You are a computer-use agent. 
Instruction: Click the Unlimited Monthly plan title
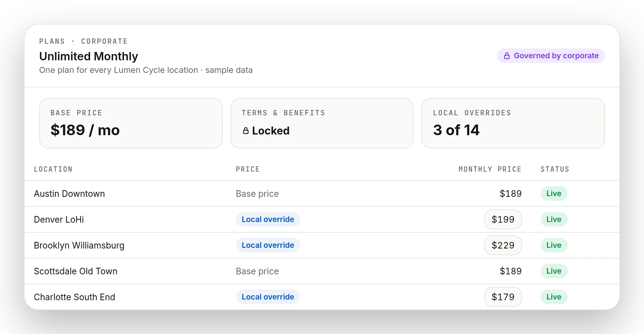tap(88, 56)
